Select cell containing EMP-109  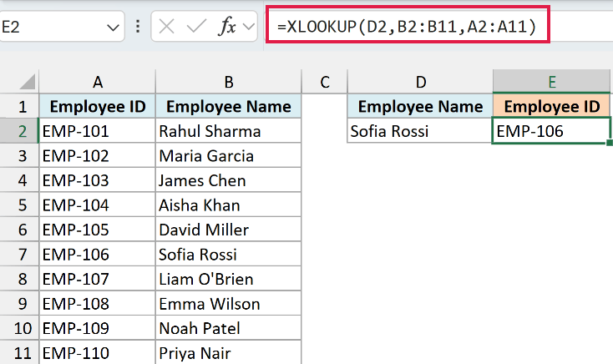click(98, 328)
